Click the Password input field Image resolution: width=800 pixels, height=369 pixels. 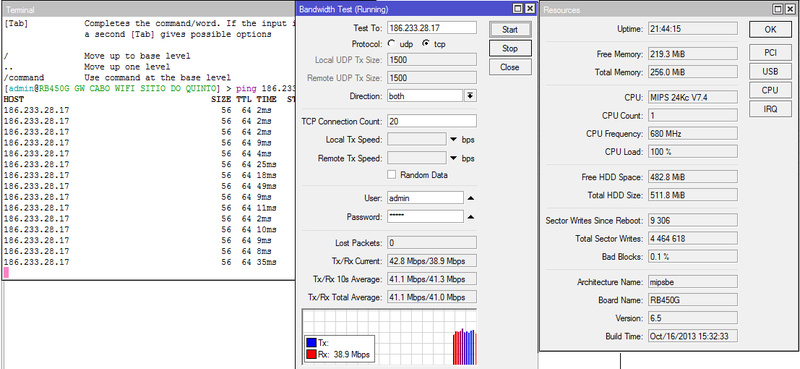426,217
